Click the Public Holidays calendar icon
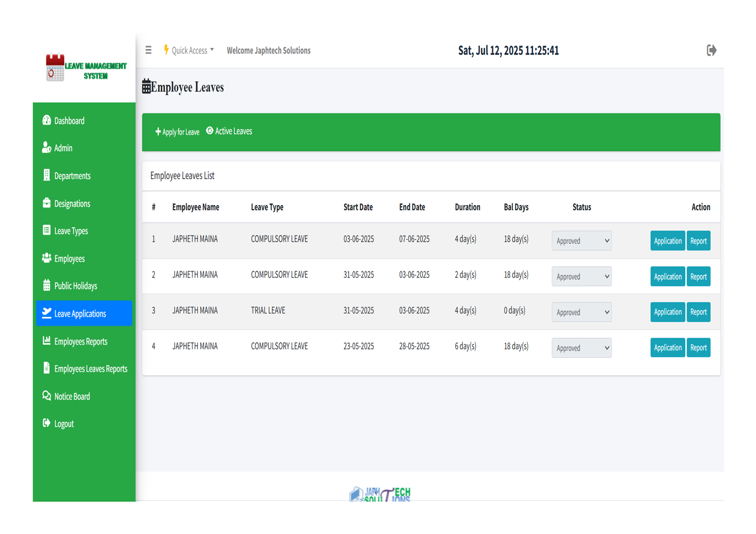The height and width of the screenshot is (534, 756). point(47,285)
